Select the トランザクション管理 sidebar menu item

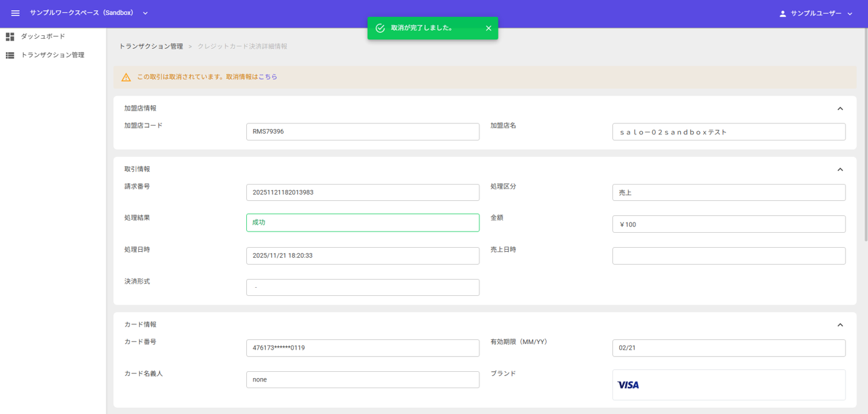53,54
